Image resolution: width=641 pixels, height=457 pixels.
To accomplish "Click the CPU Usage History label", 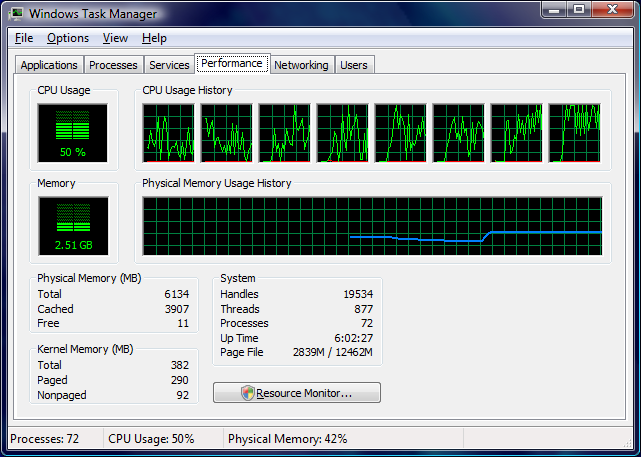I will (x=187, y=90).
